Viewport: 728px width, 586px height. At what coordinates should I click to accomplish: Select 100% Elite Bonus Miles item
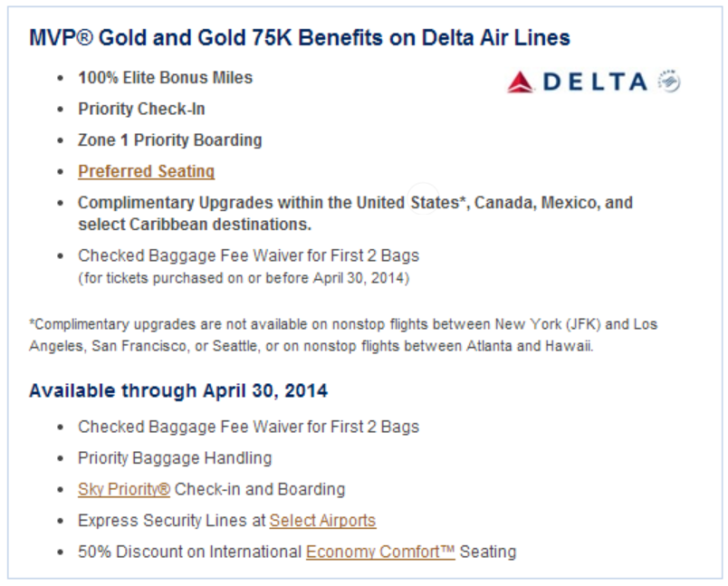click(x=165, y=78)
